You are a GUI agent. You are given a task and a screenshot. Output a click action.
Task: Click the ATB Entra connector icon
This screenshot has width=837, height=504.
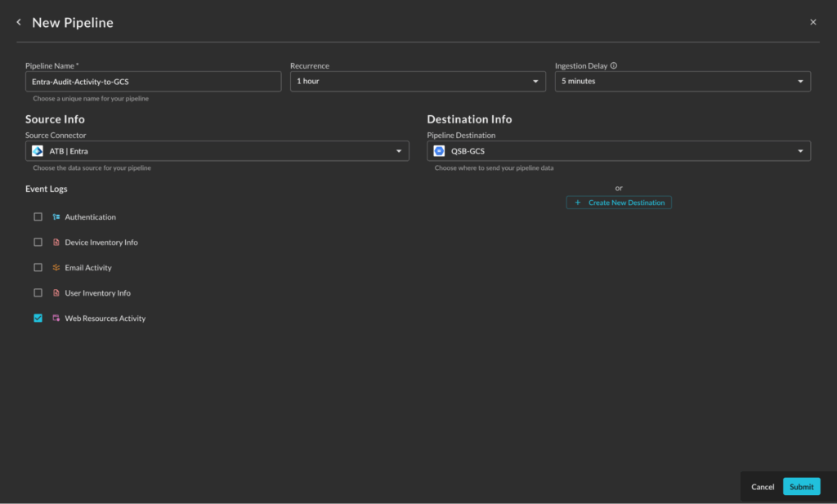click(38, 151)
